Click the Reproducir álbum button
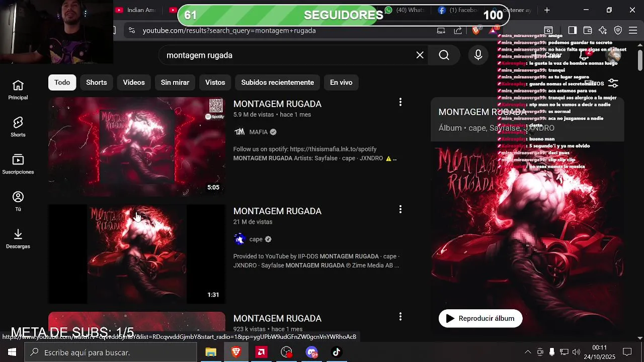The height and width of the screenshot is (362, 644). tap(480, 318)
